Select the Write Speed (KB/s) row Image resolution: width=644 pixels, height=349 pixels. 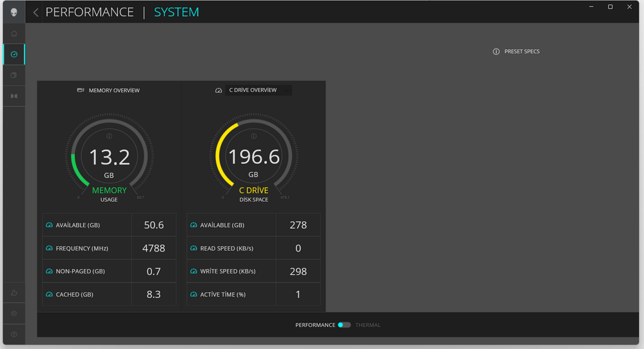pyautogui.click(x=253, y=272)
